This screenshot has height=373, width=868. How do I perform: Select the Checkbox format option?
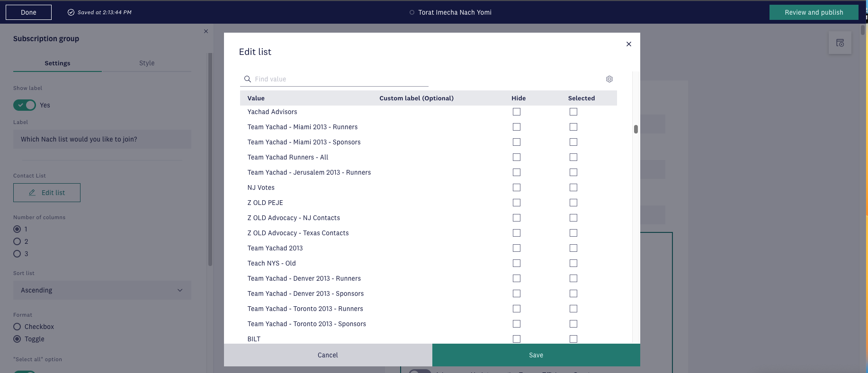pyautogui.click(x=17, y=327)
